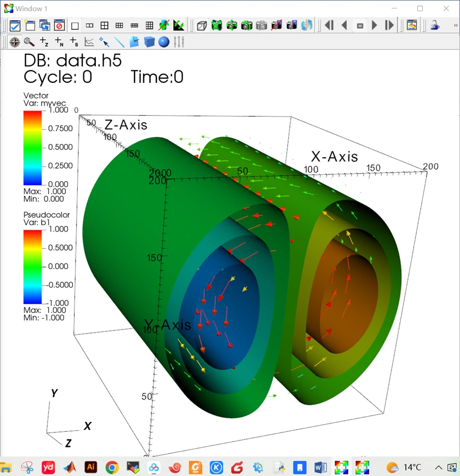Click the reset view camera icon

pos(216,25)
